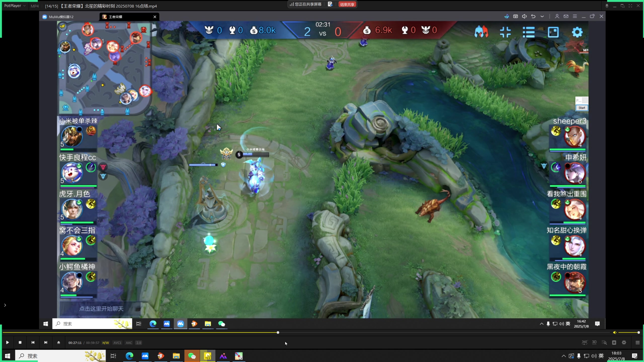Adjust the PotPlayer volume slider

click(x=629, y=332)
